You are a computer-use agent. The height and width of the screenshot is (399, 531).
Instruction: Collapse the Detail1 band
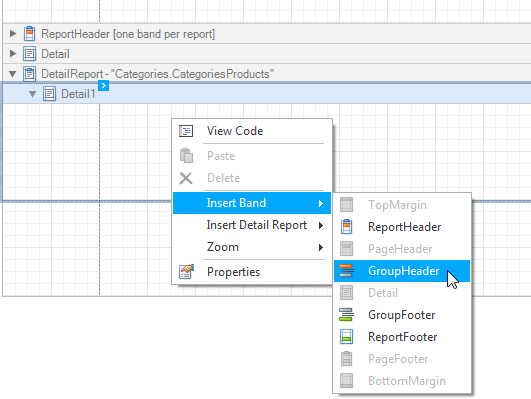point(33,94)
